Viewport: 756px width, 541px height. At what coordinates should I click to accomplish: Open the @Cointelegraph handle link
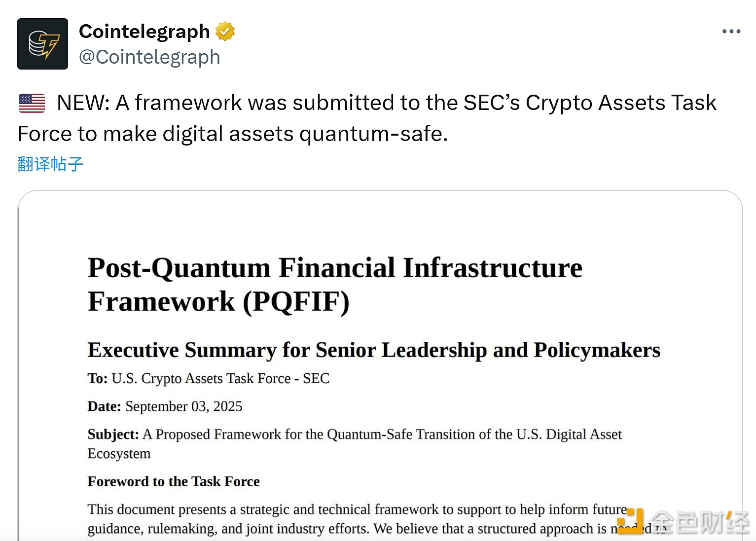click(149, 57)
